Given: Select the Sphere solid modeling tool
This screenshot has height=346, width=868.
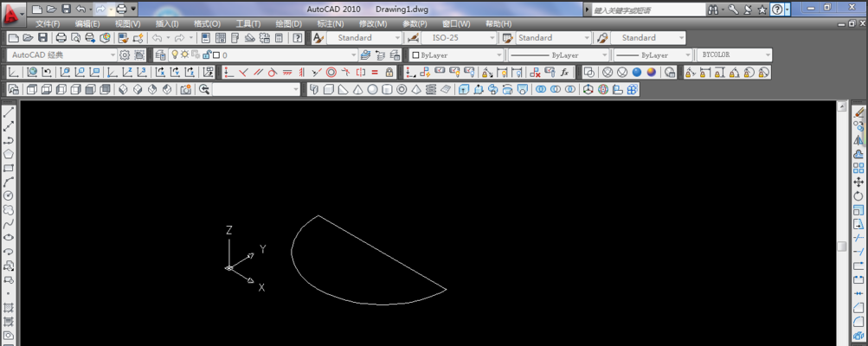Looking at the screenshot, I should 372,89.
